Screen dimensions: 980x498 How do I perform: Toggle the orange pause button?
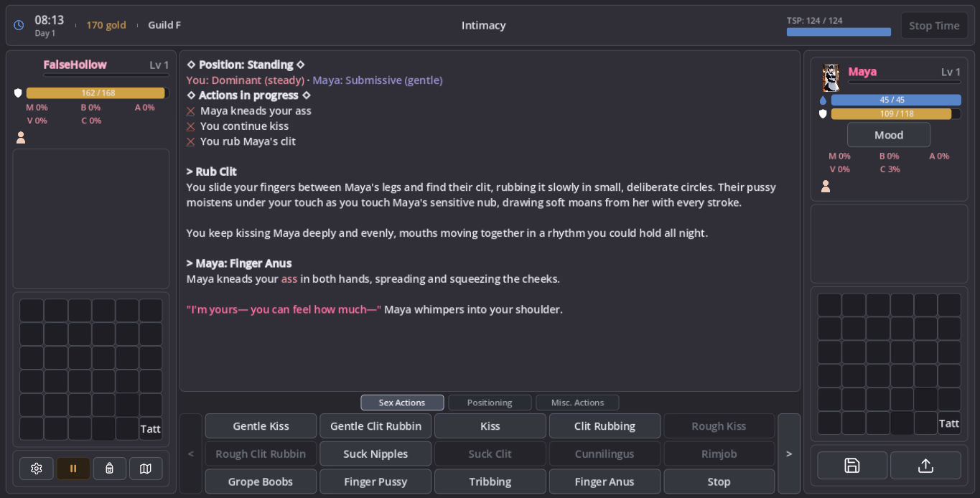click(x=73, y=469)
